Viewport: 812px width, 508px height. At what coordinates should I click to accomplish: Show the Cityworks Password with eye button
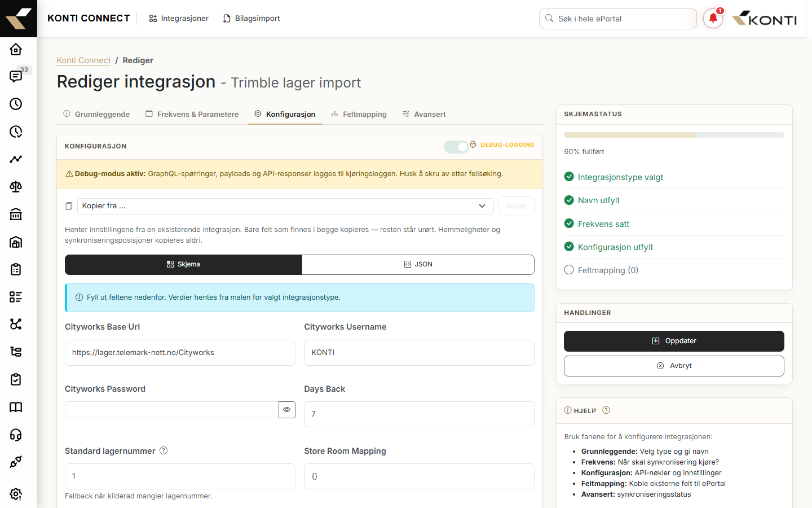click(x=287, y=410)
